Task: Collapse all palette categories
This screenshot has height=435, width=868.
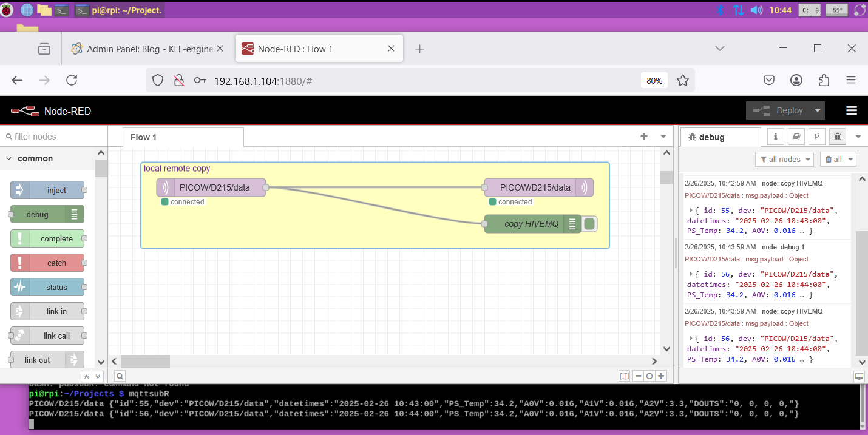Action: coord(86,376)
